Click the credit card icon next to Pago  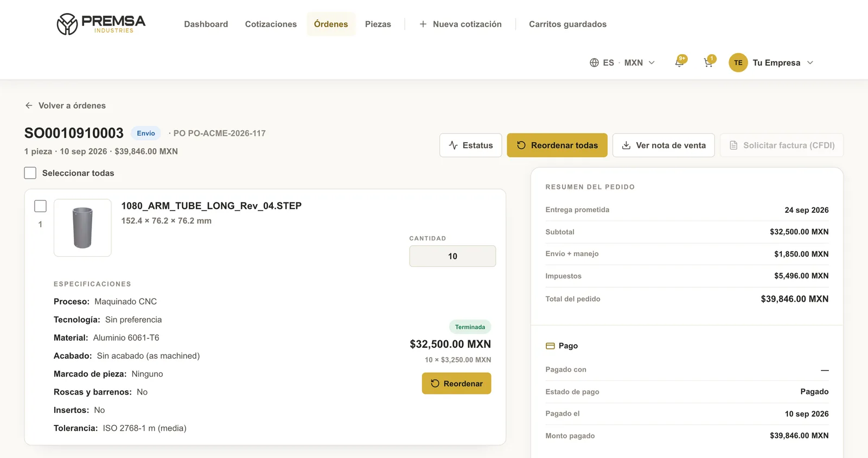(x=550, y=346)
